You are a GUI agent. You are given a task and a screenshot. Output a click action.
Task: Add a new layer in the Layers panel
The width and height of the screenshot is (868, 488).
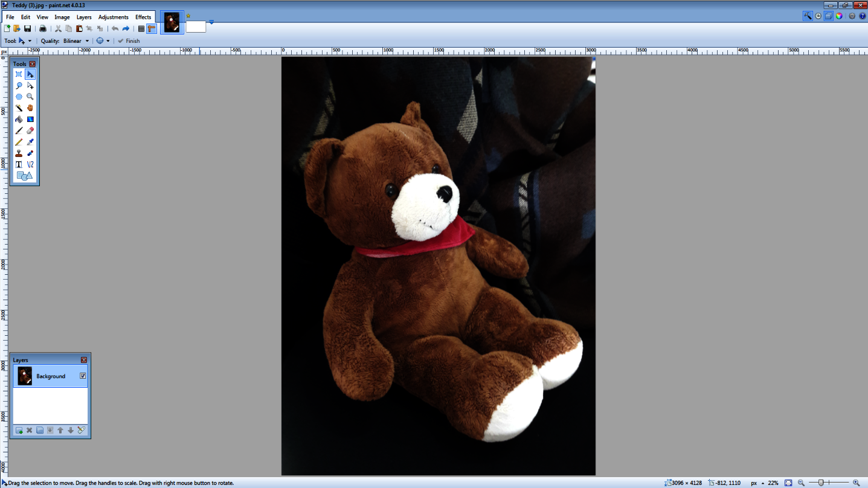pyautogui.click(x=19, y=430)
